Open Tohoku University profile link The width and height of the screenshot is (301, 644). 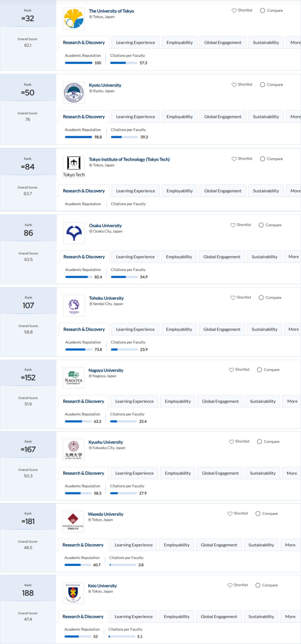click(x=106, y=298)
